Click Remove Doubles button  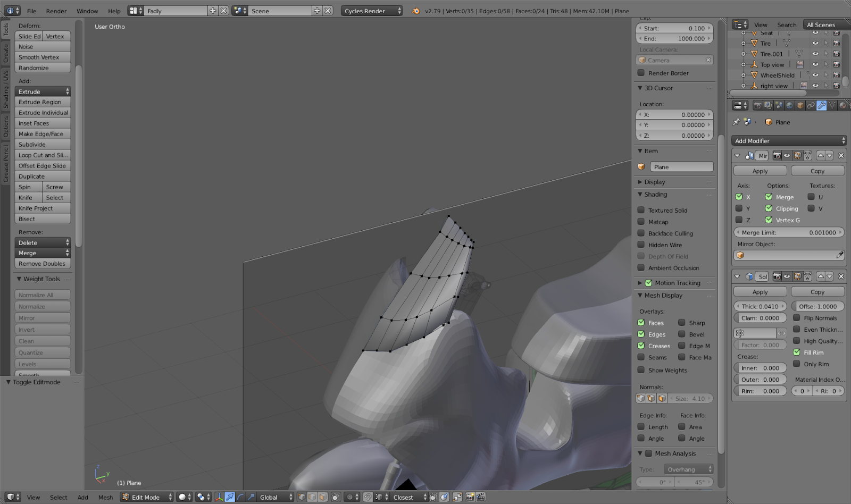click(43, 264)
